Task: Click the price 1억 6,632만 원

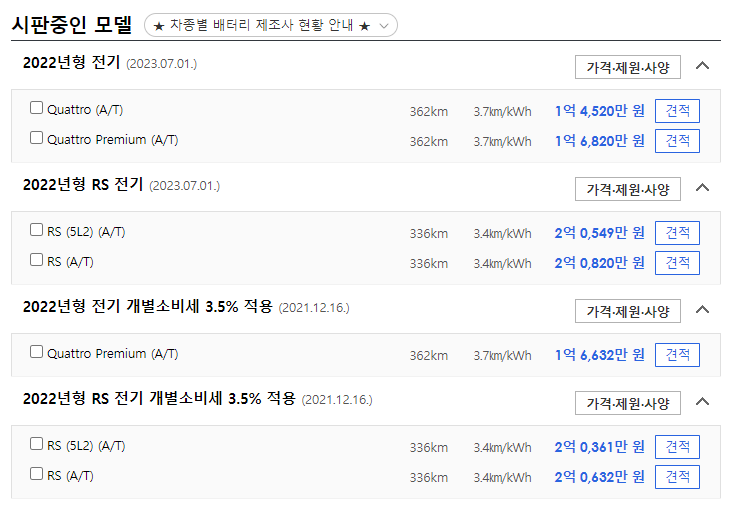Action: click(x=600, y=355)
